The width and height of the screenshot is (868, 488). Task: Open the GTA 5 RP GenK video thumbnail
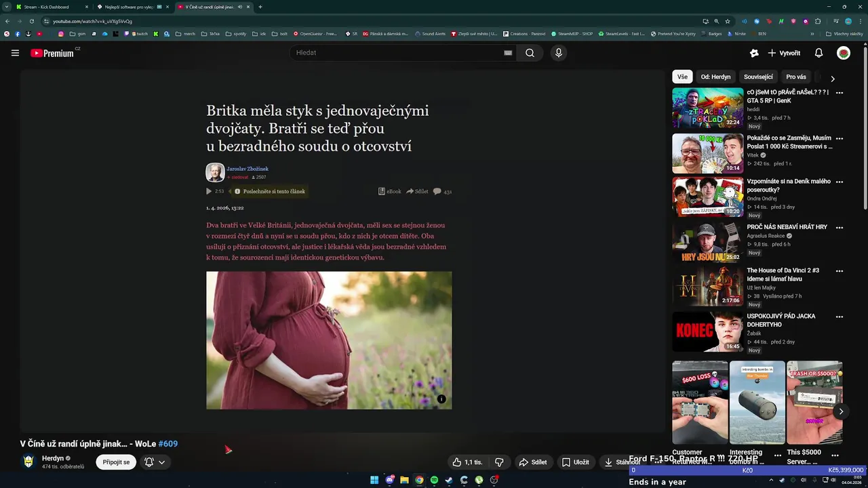coord(708,108)
